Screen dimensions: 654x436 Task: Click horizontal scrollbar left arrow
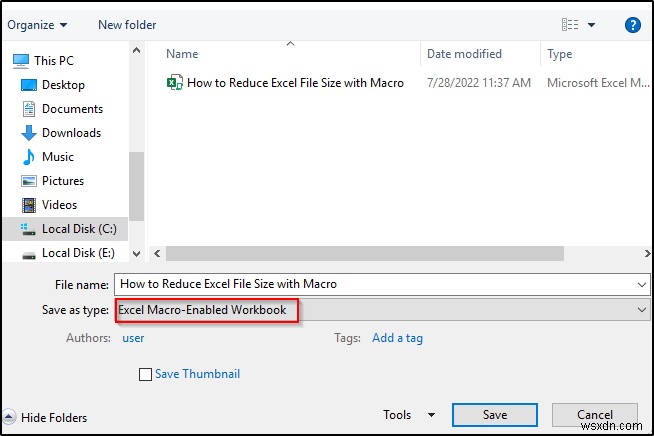click(157, 253)
